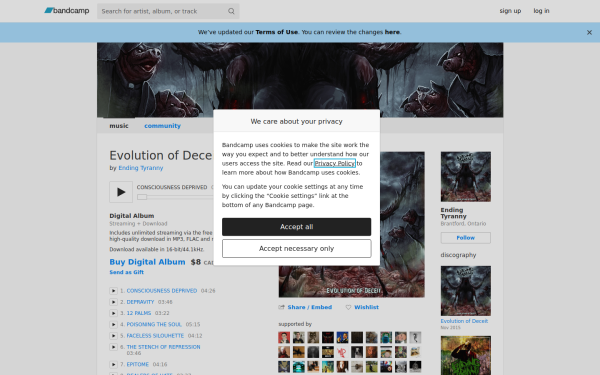The width and height of the screenshot is (600, 375).
Task: Play track 5 Faceless Silouhette
Action: coord(113,336)
